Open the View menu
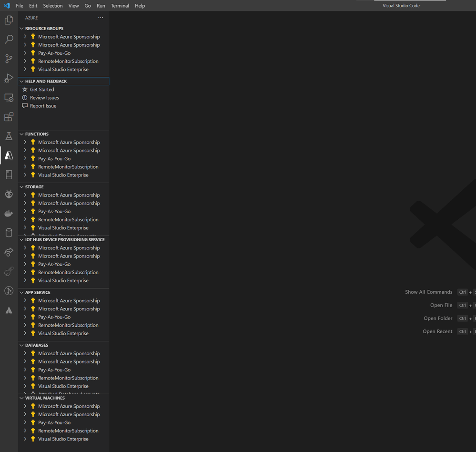This screenshot has height=452, width=476. pos(73,5)
